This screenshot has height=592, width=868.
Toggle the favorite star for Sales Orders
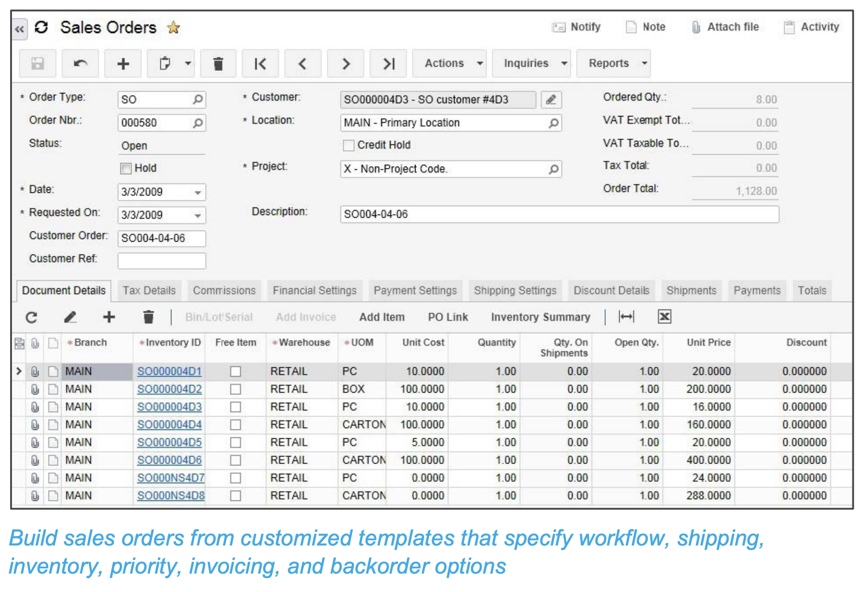tap(173, 28)
